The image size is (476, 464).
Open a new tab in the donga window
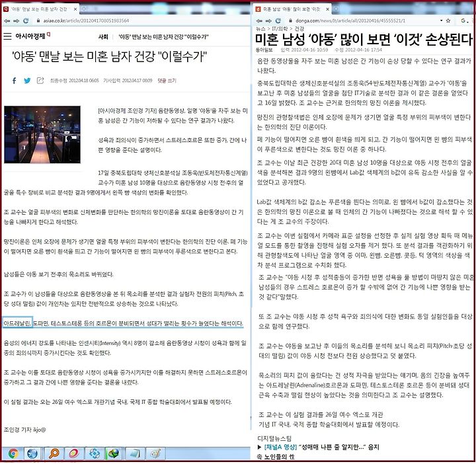(x=336, y=9)
